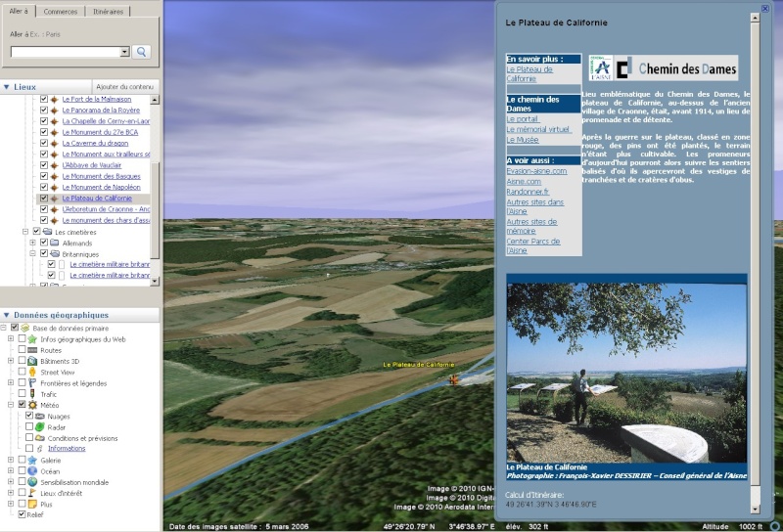
Task: Click the Ajouter du contenu button
Action: (x=124, y=87)
